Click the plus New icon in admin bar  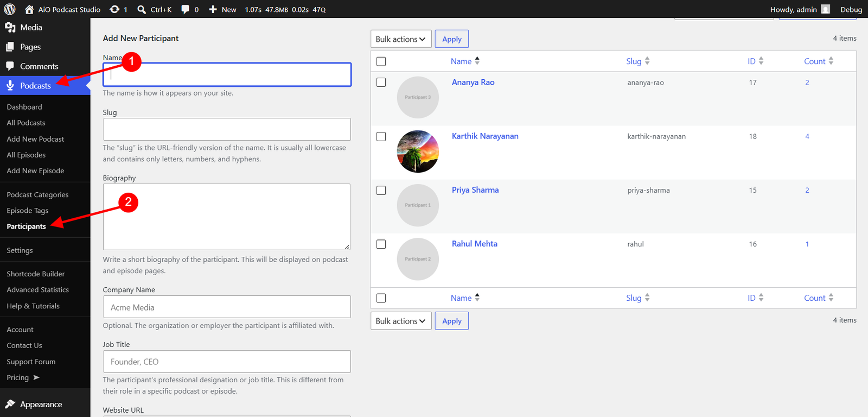coord(213,9)
